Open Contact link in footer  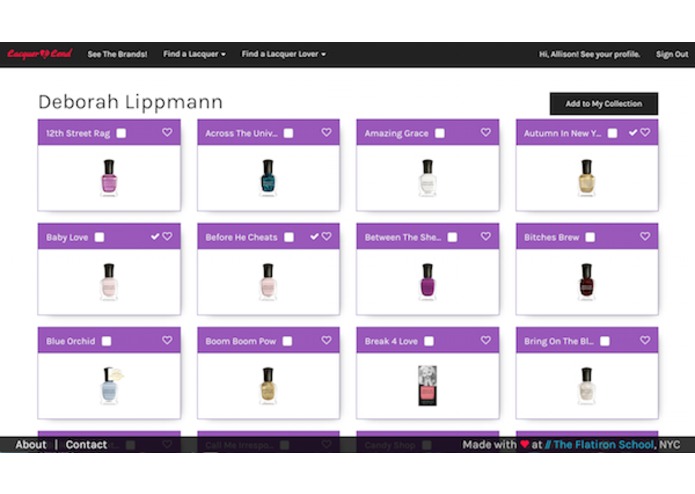coord(86,445)
